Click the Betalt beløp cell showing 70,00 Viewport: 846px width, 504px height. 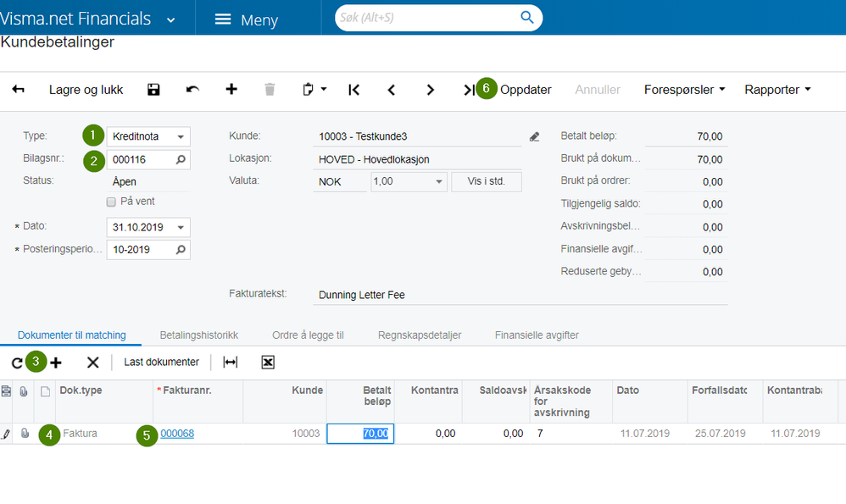(x=360, y=434)
